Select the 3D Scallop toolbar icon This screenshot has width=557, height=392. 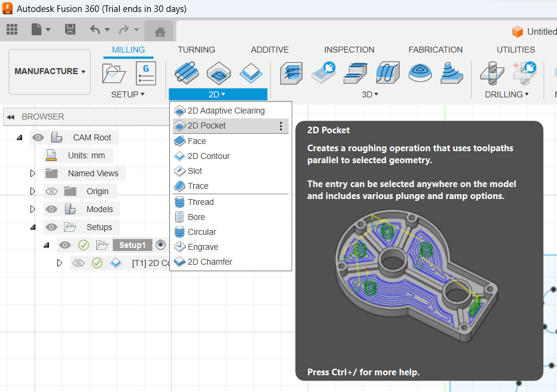(420, 73)
